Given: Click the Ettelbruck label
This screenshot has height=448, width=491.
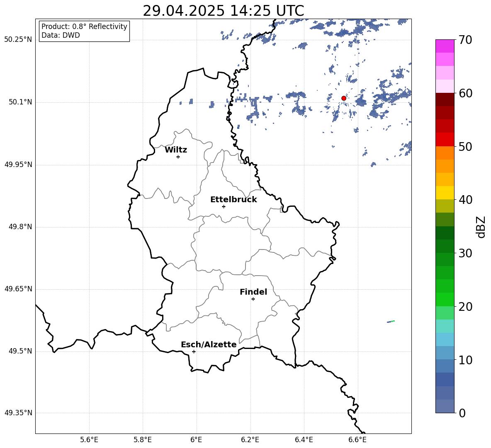Looking at the screenshot, I should [233, 200].
